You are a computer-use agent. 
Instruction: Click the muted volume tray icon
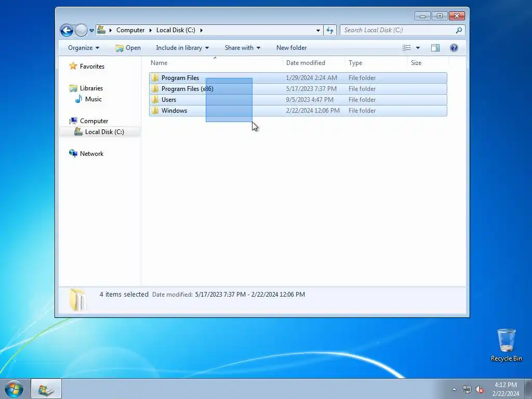pos(480,389)
